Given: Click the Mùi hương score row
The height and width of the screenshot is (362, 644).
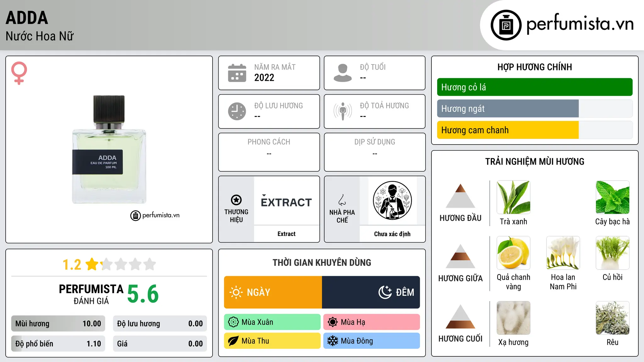Looking at the screenshot, I should pyautogui.click(x=58, y=324).
